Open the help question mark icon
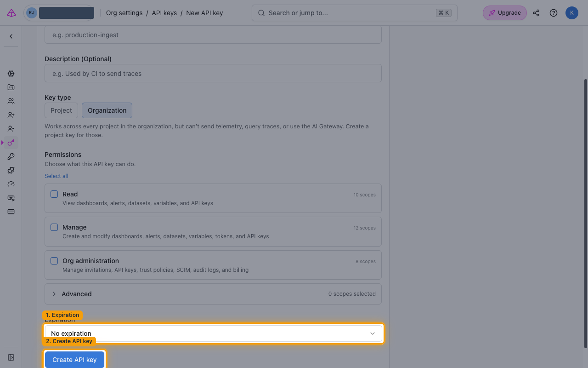Image resolution: width=588 pixels, height=368 pixels. tap(554, 13)
